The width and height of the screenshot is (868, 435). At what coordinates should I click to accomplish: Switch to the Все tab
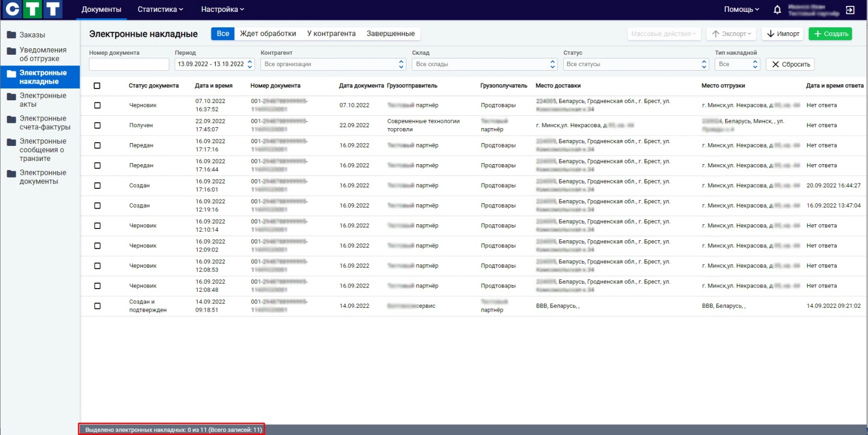(x=223, y=33)
